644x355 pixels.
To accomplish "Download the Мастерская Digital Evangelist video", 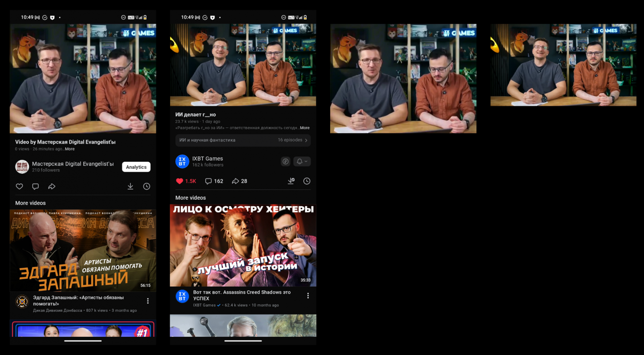I will [130, 187].
